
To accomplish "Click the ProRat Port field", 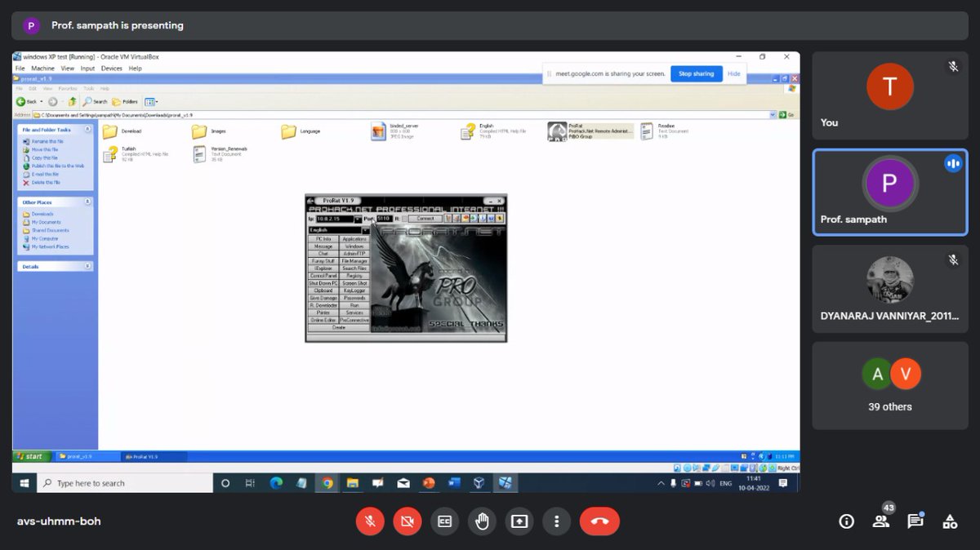I will coord(383,219).
